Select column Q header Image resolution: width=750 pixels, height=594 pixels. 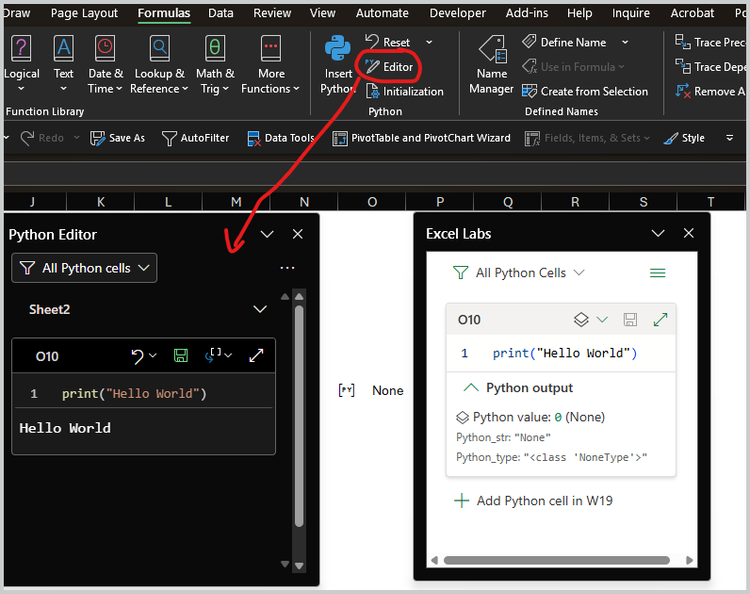pyautogui.click(x=507, y=202)
